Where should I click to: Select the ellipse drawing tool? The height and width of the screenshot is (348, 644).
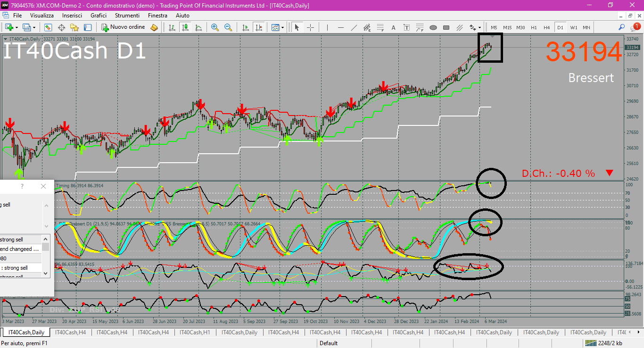433,27
